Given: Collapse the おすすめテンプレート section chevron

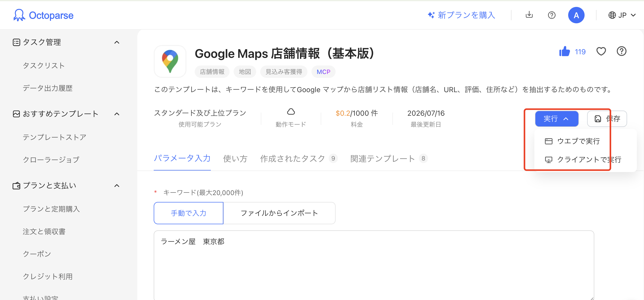Looking at the screenshot, I should point(117,114).
